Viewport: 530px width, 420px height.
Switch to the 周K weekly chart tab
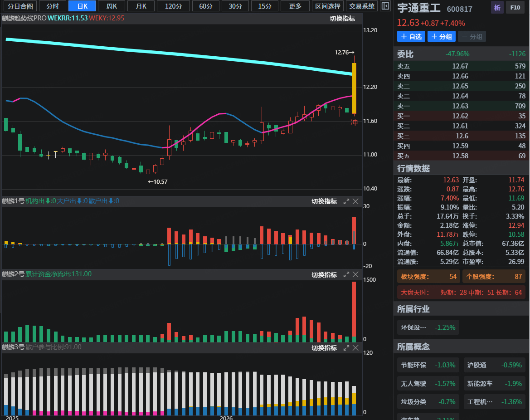112,6
